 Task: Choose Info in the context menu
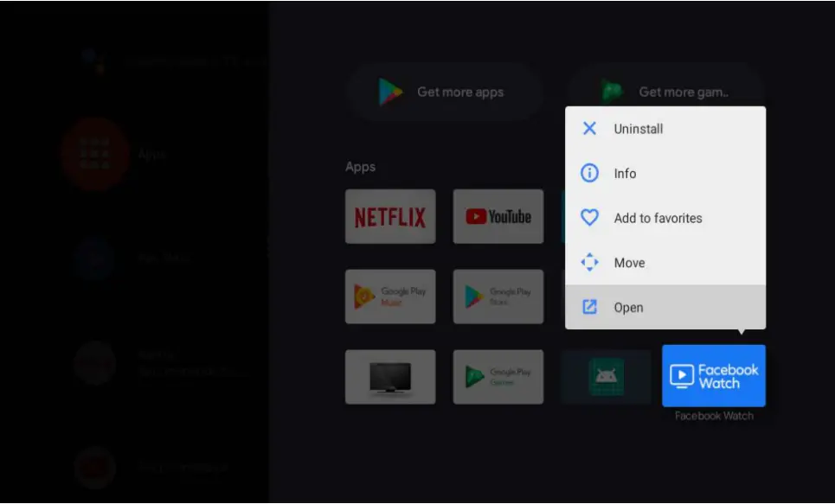click(626, 173)
